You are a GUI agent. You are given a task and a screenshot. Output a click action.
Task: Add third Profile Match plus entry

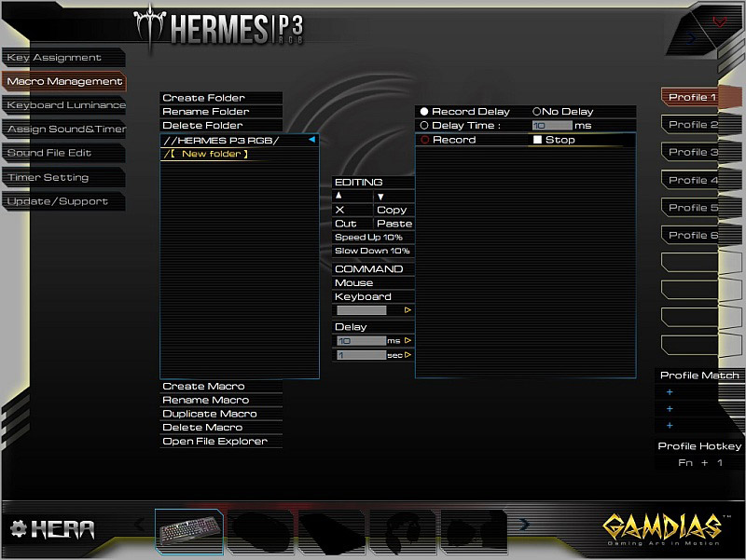pyautogui.click(x=670, y=426)
